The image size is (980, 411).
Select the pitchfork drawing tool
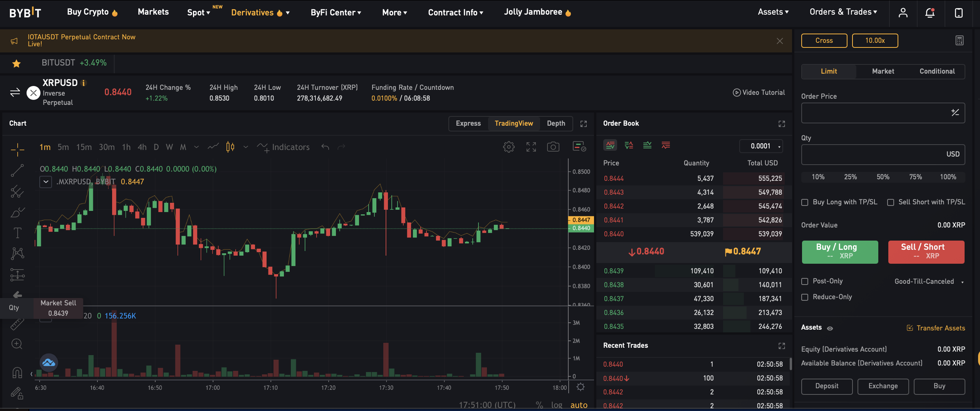[17, 191]
